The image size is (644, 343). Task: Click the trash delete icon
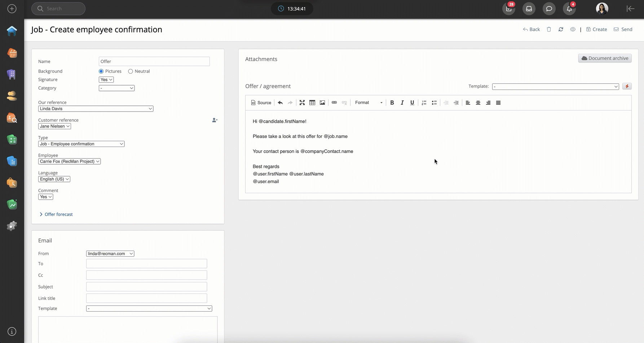pyautogui.click(x=549, y=29)
